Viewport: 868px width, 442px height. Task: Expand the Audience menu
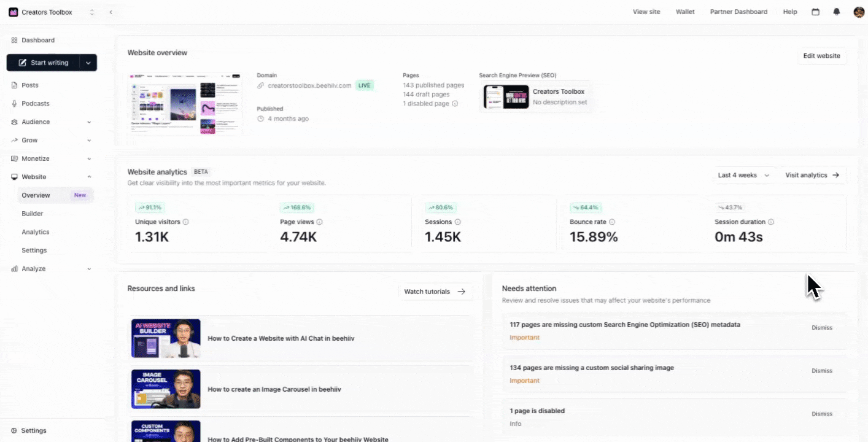pyautogui.click(x=52, y=122)
